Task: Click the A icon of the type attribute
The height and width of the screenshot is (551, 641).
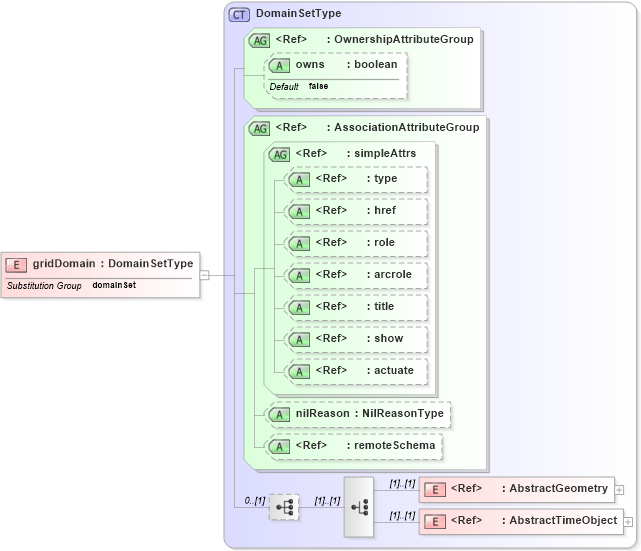Action: point(299,179)
